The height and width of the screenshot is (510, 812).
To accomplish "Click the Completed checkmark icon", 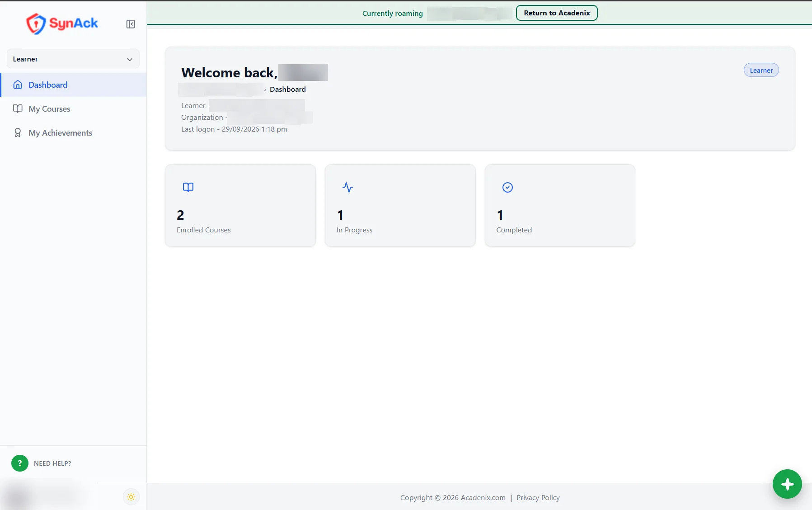I will tap(507, 187).
